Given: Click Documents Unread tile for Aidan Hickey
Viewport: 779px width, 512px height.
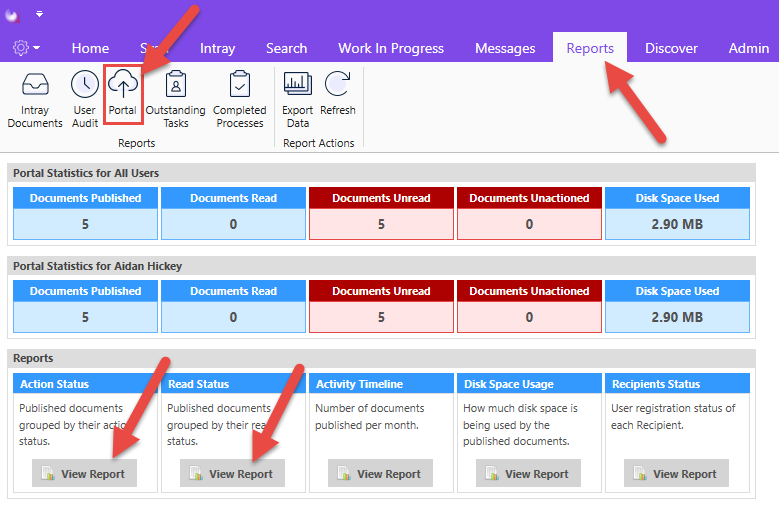Looking at the screenshot, I should coord(382,306).
